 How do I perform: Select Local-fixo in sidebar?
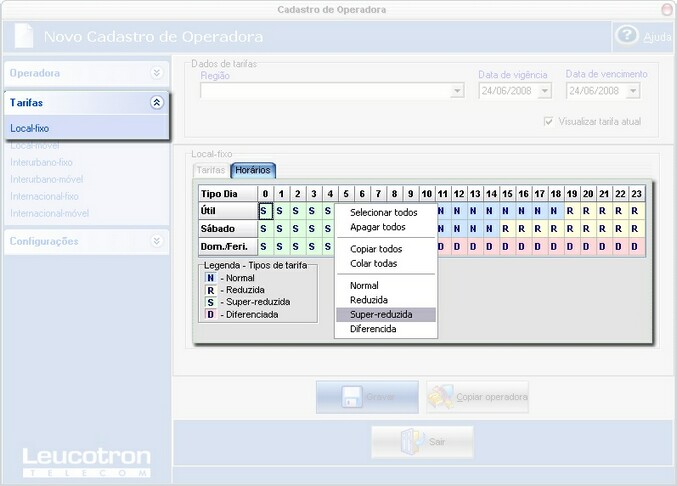pos(29,128)
